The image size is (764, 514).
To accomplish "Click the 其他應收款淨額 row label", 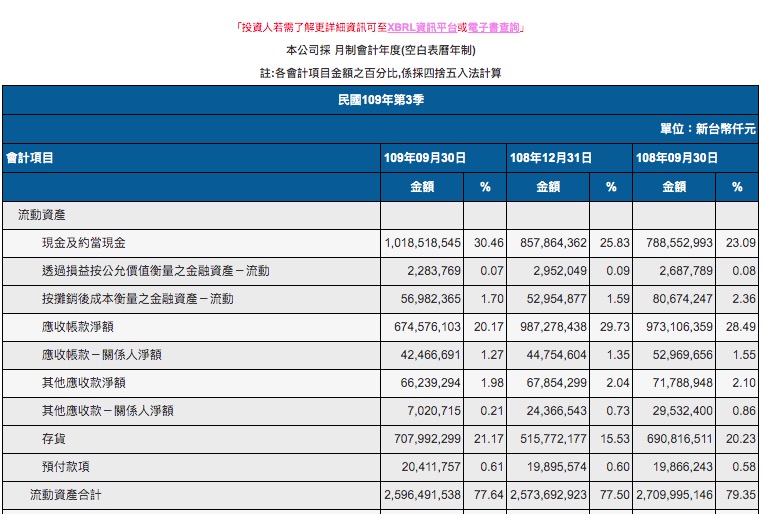I will tap(84, 383).
